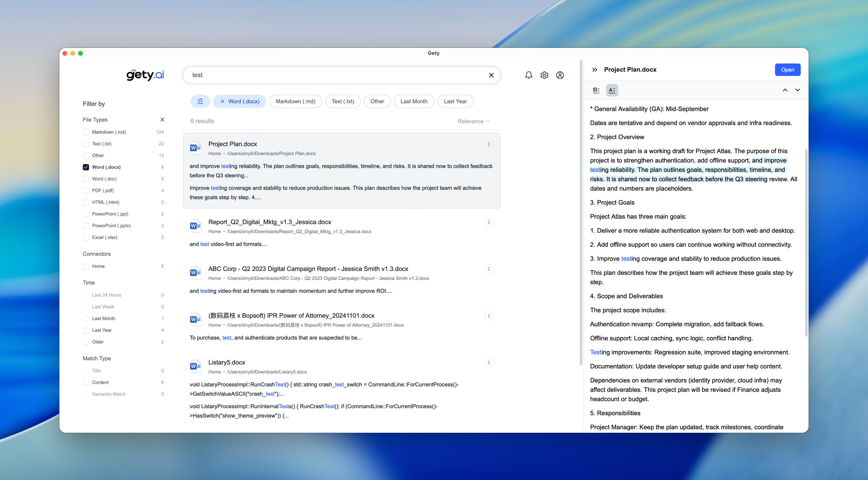Enable the PDF (.pdf) filter checkbox
This screenshot has width=868, height=480.
[86, 191]
